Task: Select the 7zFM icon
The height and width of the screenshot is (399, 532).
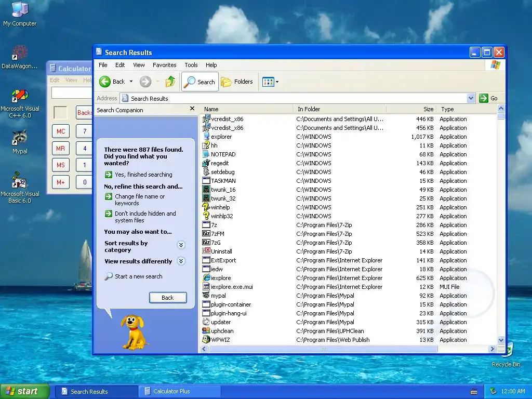Action: (x=206, y=233)
